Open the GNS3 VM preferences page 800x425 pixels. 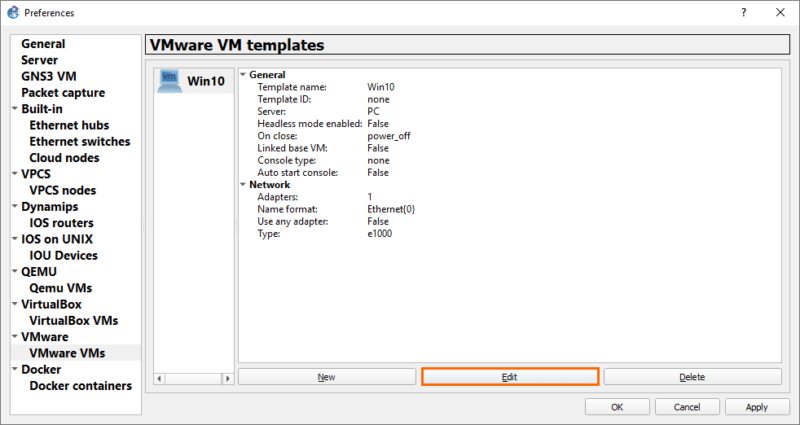(x=49, y=77)
